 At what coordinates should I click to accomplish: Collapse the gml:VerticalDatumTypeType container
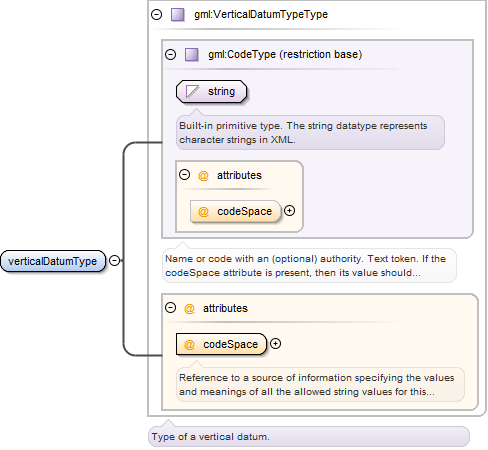pos(156,14)
